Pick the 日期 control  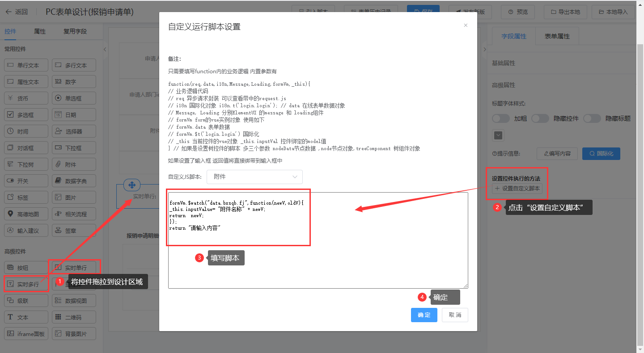(74, 115)
